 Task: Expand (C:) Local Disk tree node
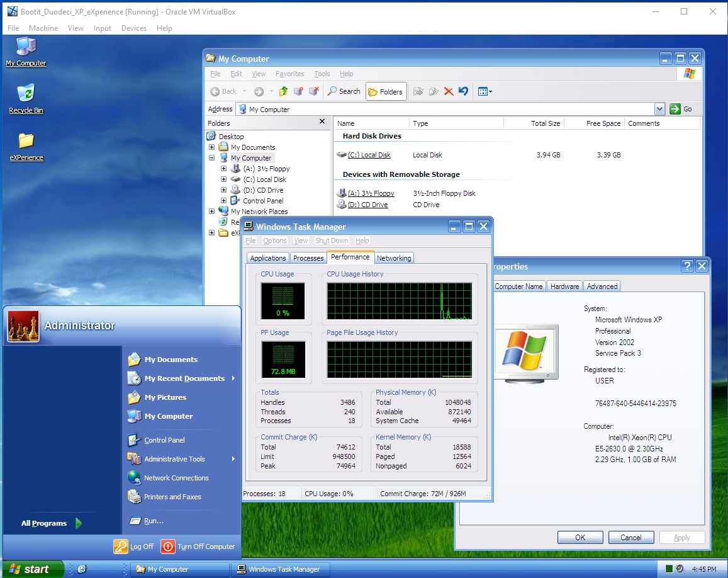tap(223, 179)
